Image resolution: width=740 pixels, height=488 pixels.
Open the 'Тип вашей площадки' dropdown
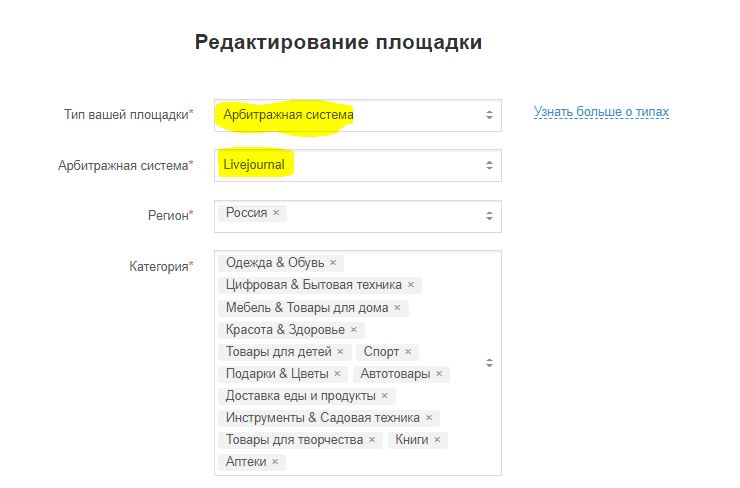tap(358, 115)
